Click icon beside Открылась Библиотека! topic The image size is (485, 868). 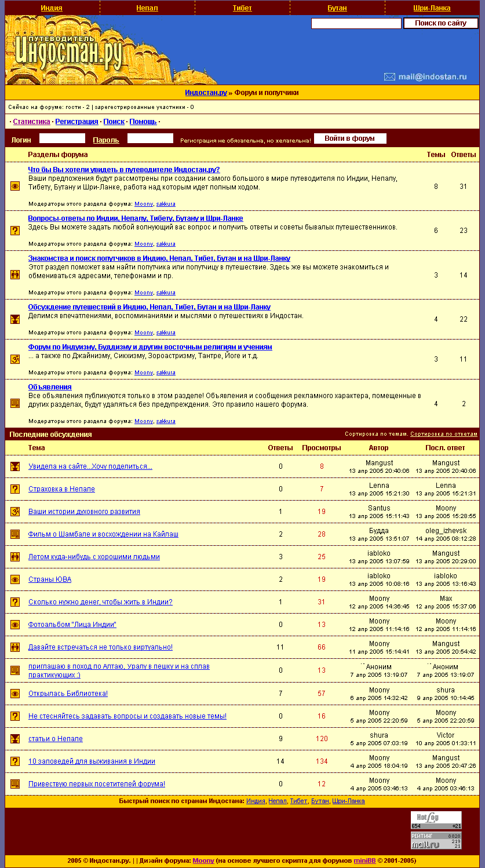point(15,694)
